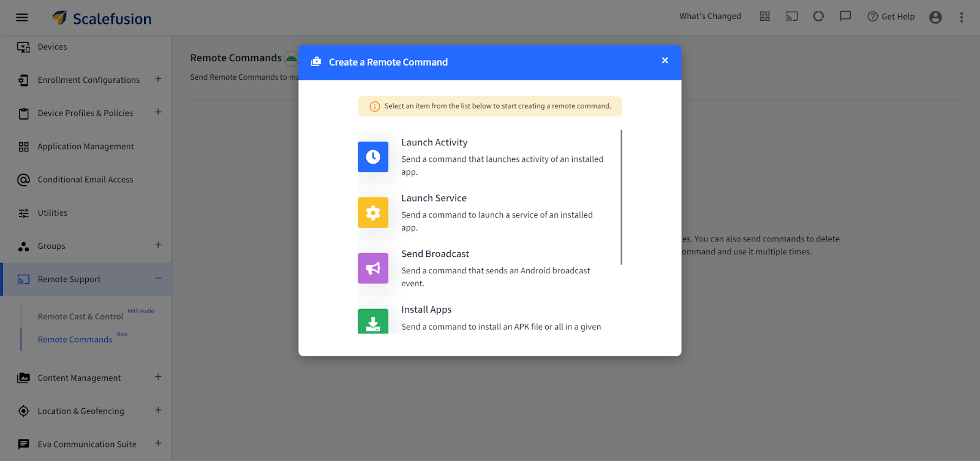This screenshot has height=461, width=980.
Task: Expand Groups with the plus icon
Action: click(158, 245)
